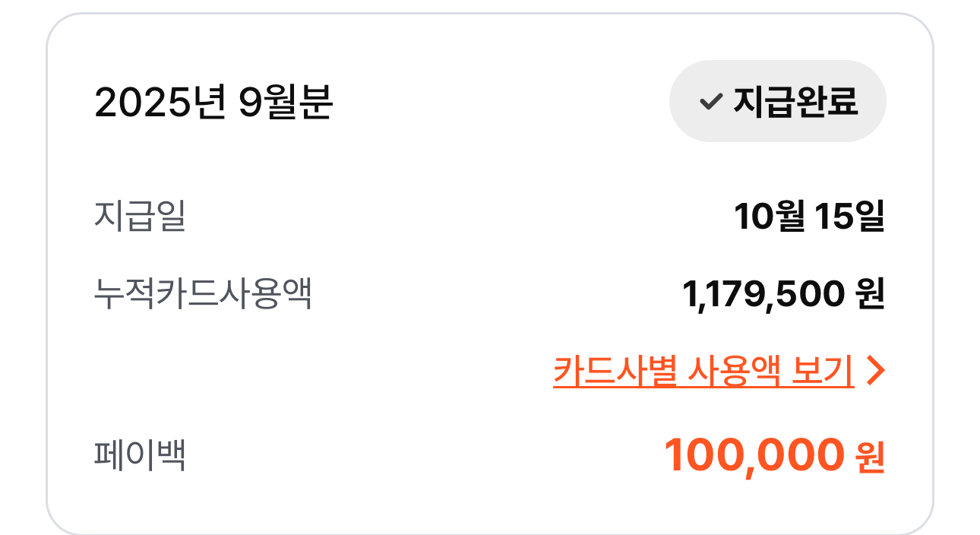This screenshot has width=980, height=535.
Task: Click the 페이백 label
Action: point(140,455)
